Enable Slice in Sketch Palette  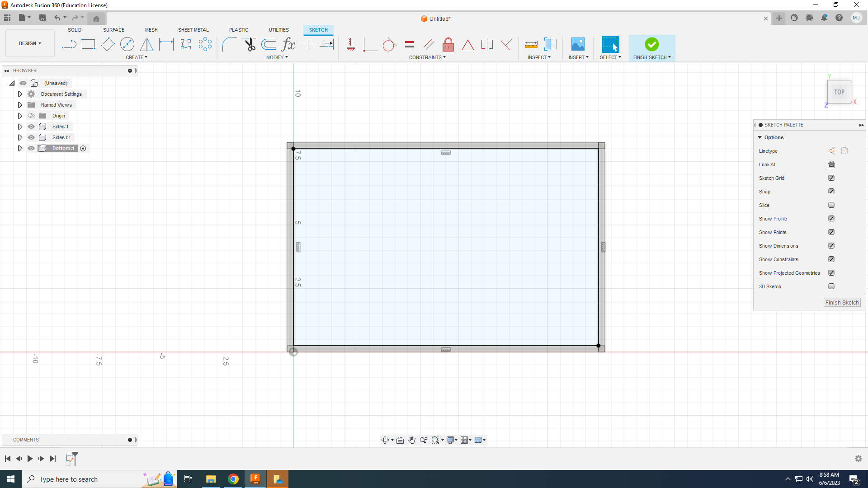pyautogui.click(x=830, y=205)
